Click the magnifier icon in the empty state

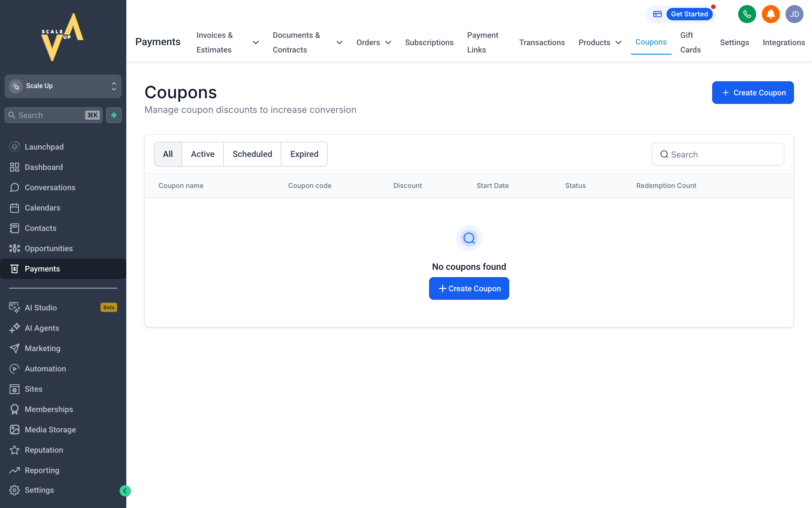coord(469,238)
